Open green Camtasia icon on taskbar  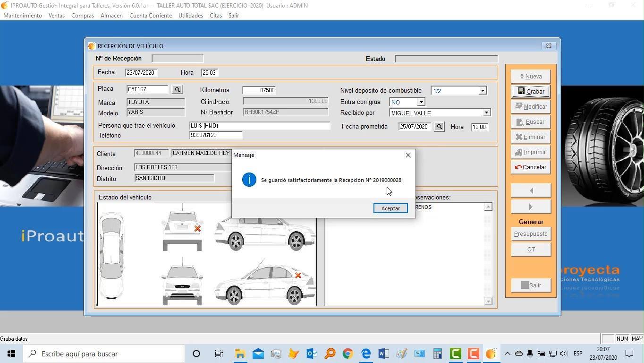tap(455, 354)
